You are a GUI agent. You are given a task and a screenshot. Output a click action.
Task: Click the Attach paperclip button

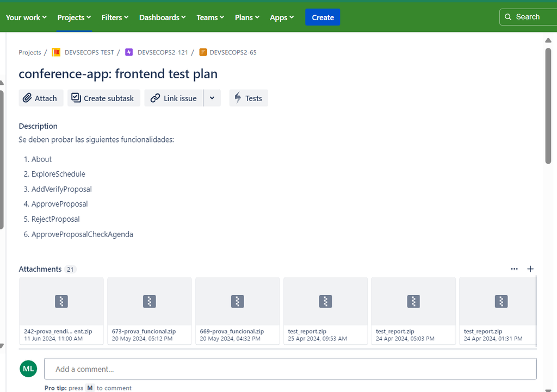click(41, 98)
